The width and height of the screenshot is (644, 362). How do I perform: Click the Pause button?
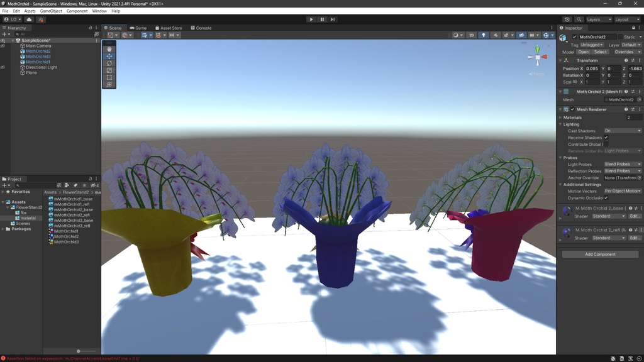[322, 19]
